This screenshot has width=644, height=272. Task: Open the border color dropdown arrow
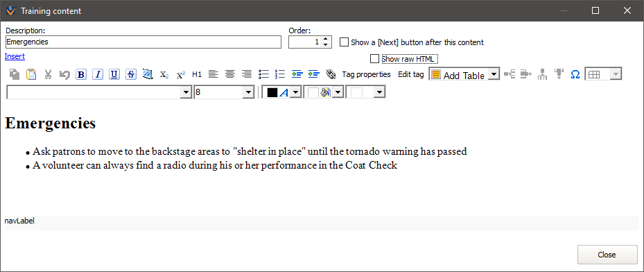[x=379, y=92]
